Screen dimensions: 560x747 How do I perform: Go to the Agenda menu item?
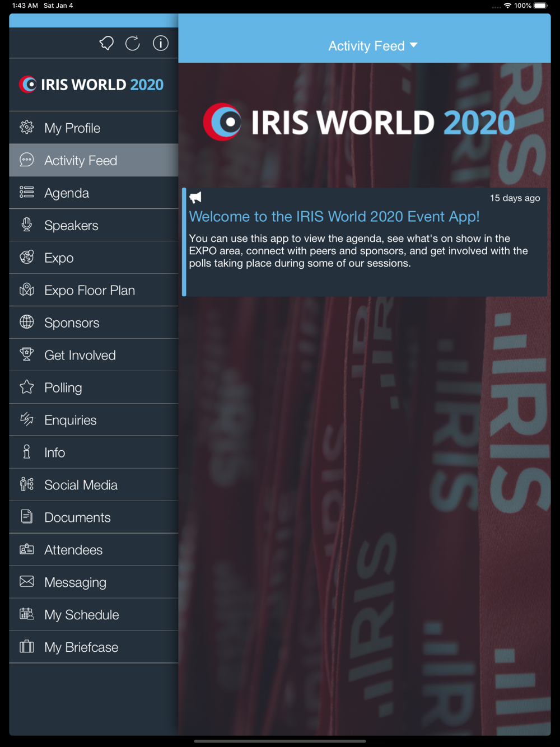pos(94,193)
